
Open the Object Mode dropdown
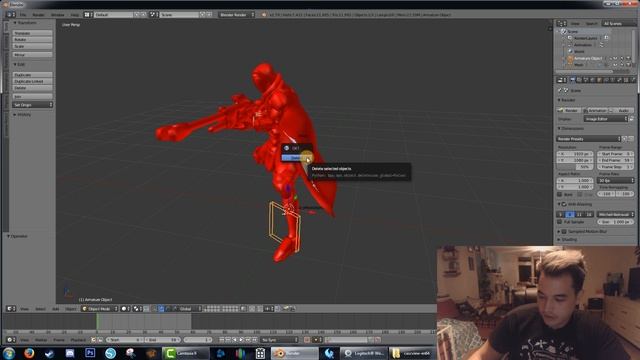point(100,309)
